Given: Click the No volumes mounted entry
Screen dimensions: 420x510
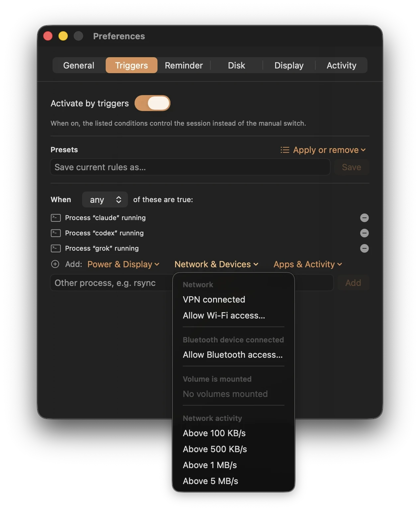Looking at the screenshot, I should [x=234, y=394].
